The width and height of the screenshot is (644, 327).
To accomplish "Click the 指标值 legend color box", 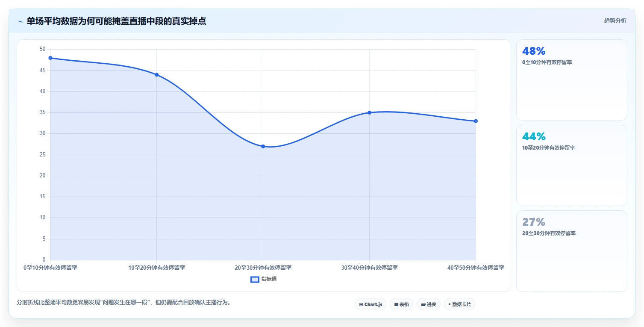I will pyautogui.click(x=255, y=279).
